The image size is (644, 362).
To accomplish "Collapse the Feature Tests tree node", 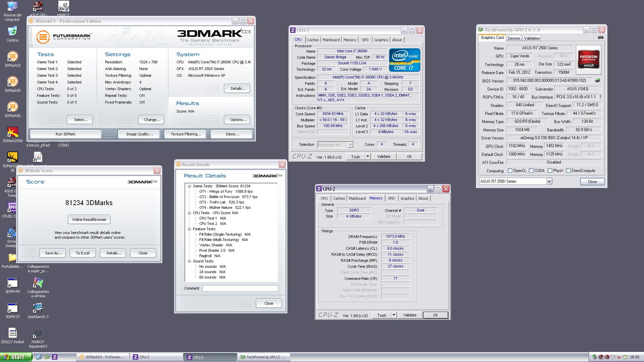I will pos(189,229).
